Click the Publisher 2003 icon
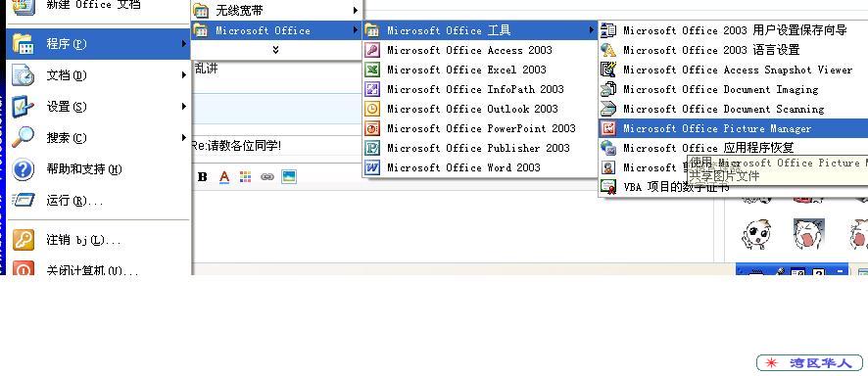Image resolution: width=868 pixels, height=376 pixels. click(372, 148)
